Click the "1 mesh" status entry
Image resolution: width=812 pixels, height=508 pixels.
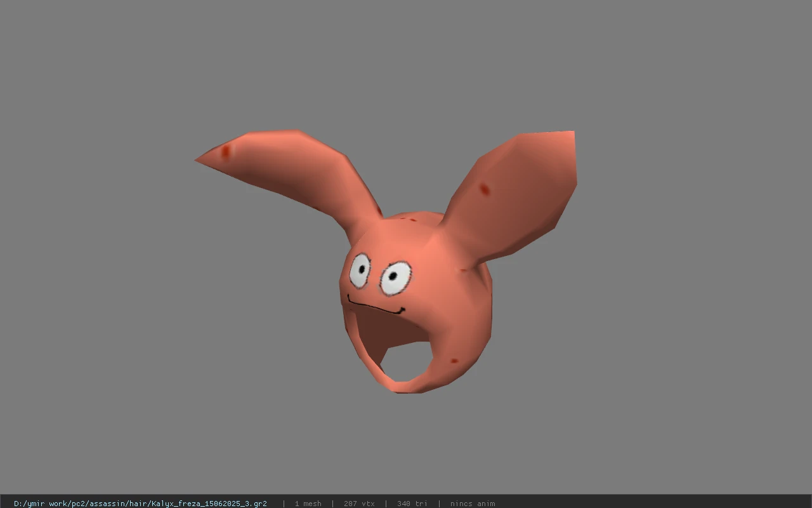pos(308,504)
